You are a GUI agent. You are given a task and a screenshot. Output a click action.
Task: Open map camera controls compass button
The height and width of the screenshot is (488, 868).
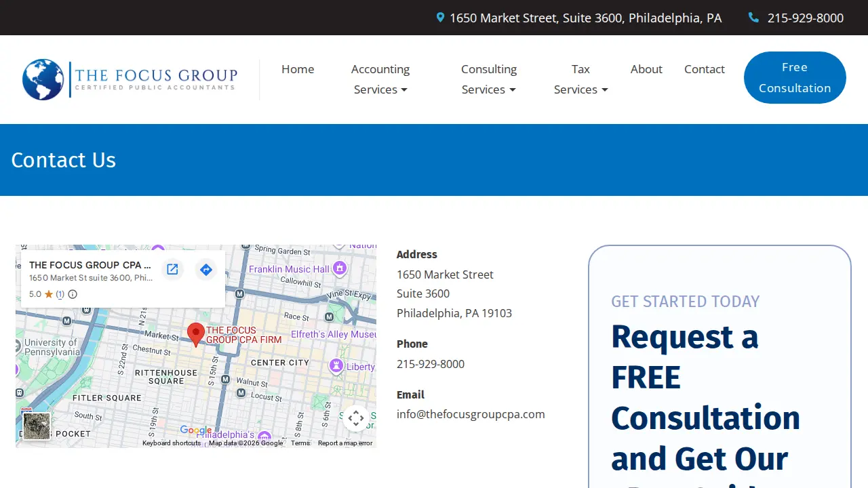pyautogui.click(x=356, y=418)
